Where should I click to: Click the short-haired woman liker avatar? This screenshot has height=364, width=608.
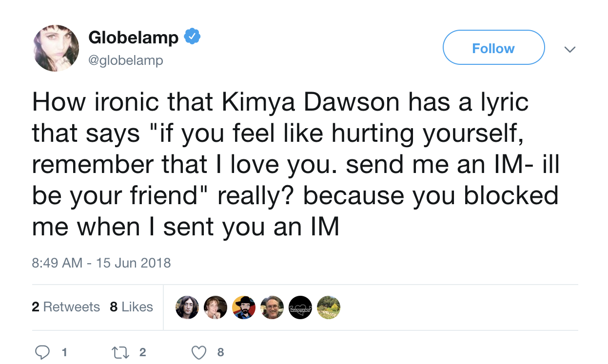coord(216,307)
